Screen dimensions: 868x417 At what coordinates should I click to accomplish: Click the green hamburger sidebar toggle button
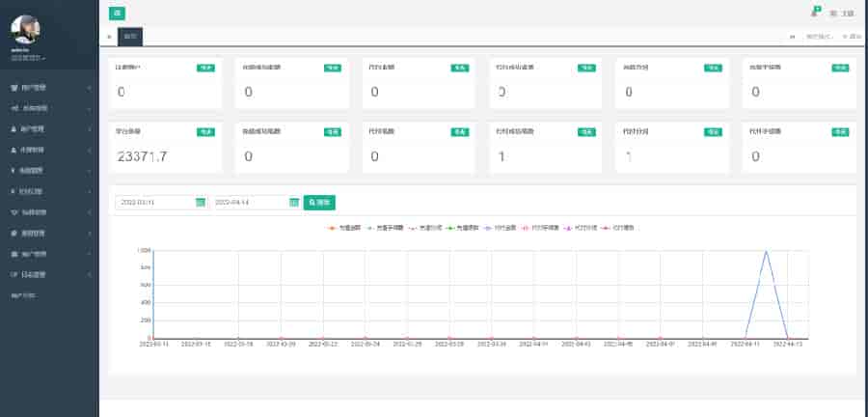(x=117, y=14)
